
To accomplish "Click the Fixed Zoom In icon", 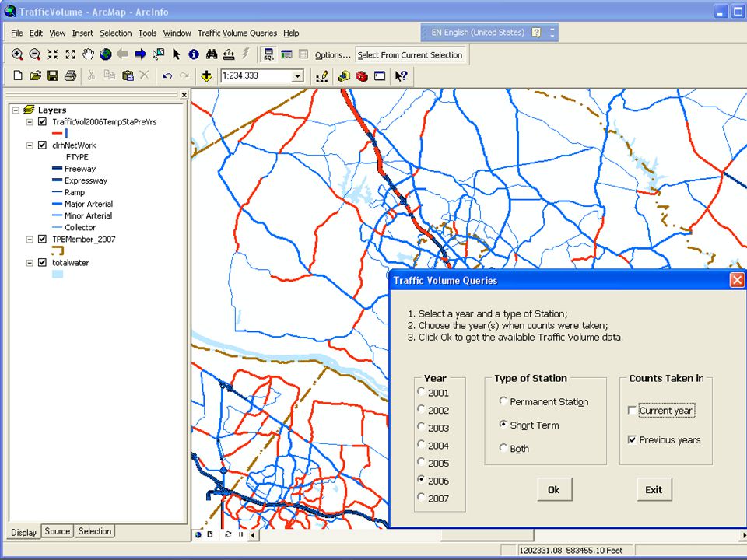I will click(52, 54).
